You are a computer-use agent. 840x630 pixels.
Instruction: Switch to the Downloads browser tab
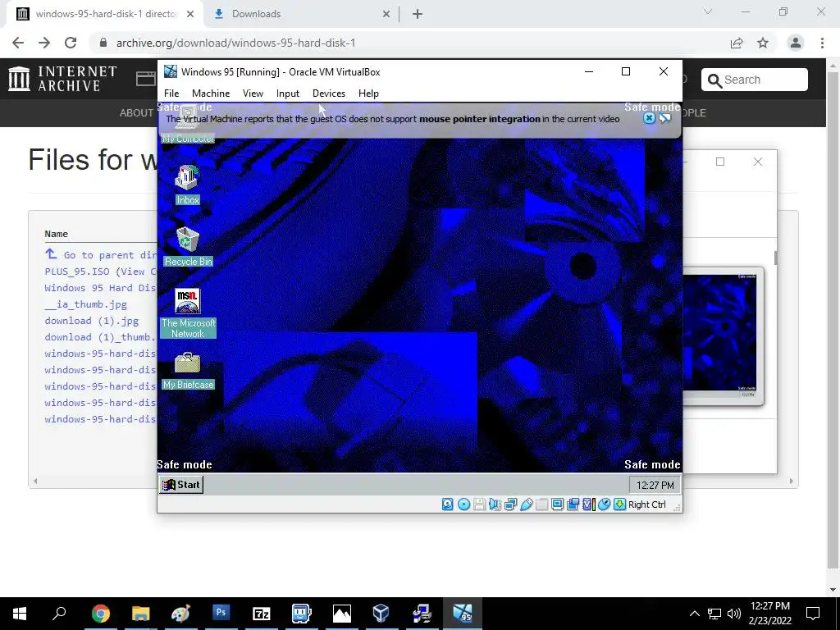[x=301, y=14]
